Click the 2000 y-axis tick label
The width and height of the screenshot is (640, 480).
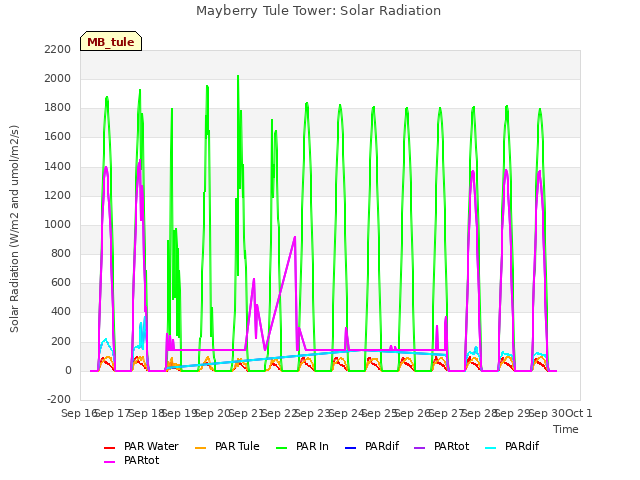click(x=58, y=78)
